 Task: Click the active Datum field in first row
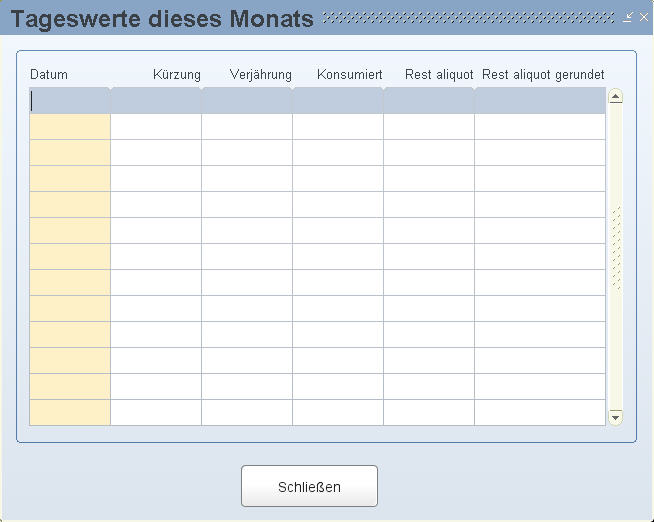pos(70,101)
